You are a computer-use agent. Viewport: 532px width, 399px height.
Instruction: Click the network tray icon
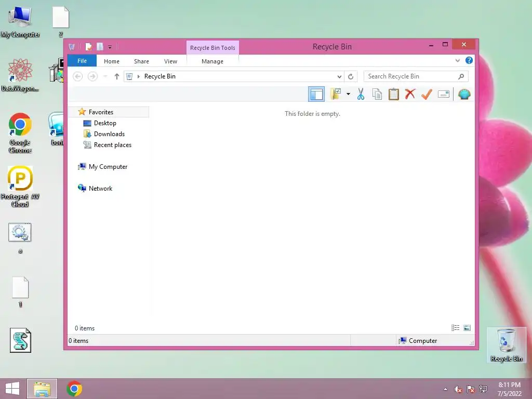coord(483,389)
